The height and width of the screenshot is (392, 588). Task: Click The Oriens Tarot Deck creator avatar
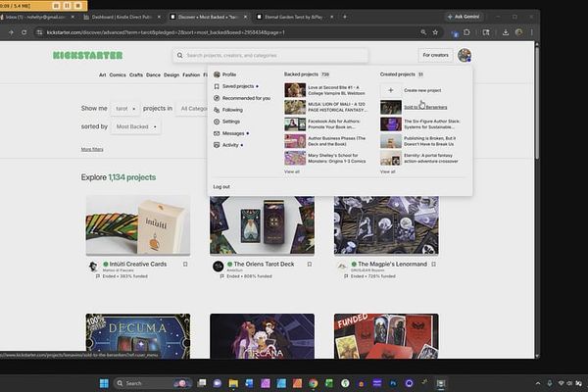coord(218,267)
